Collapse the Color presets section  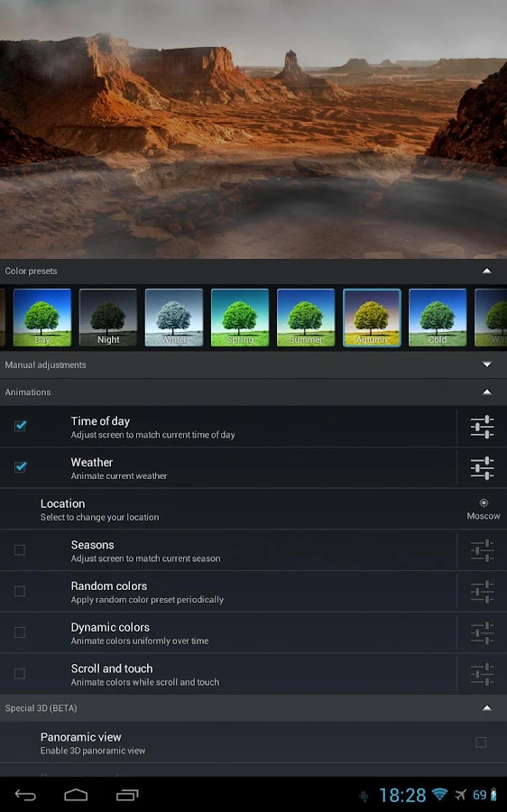(x=487, y=271)
